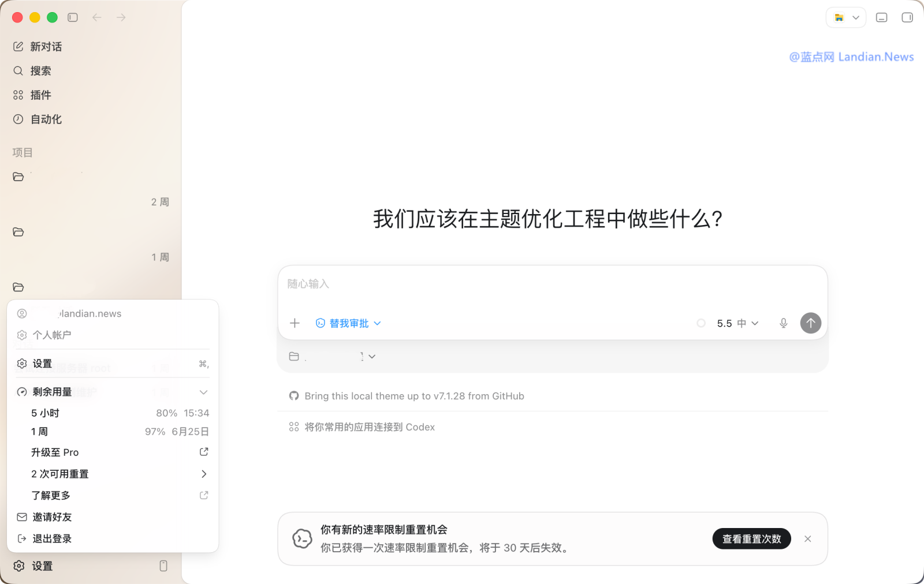Screen dimensions: 924x584
Task: Click external link icon beside 了解更多
Action: [204, 495]
